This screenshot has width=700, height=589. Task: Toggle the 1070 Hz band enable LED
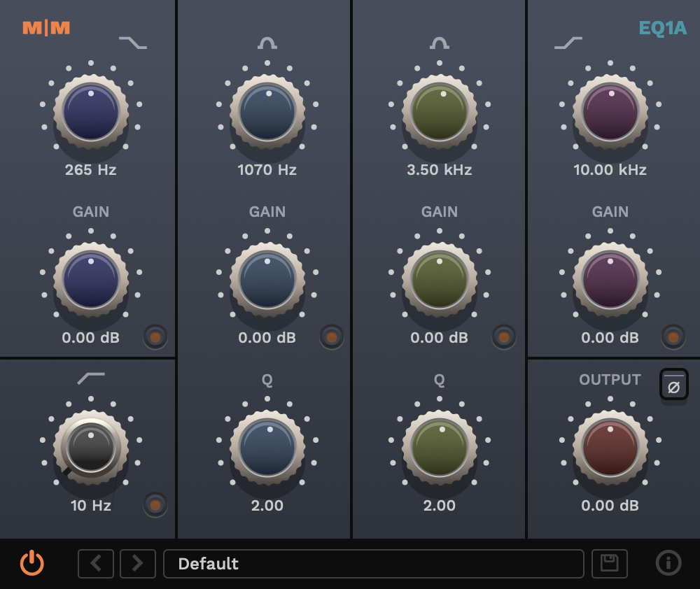[x=332, y=337]
